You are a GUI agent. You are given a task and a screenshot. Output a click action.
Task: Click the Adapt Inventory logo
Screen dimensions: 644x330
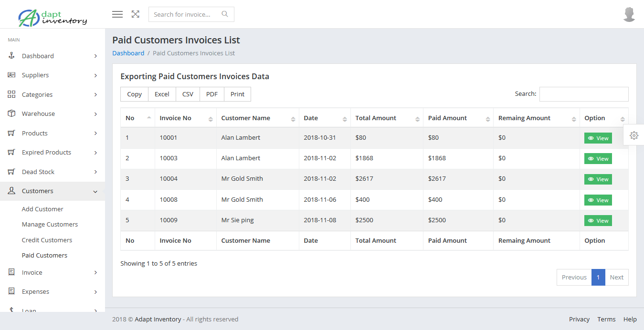tap(53, 17)
